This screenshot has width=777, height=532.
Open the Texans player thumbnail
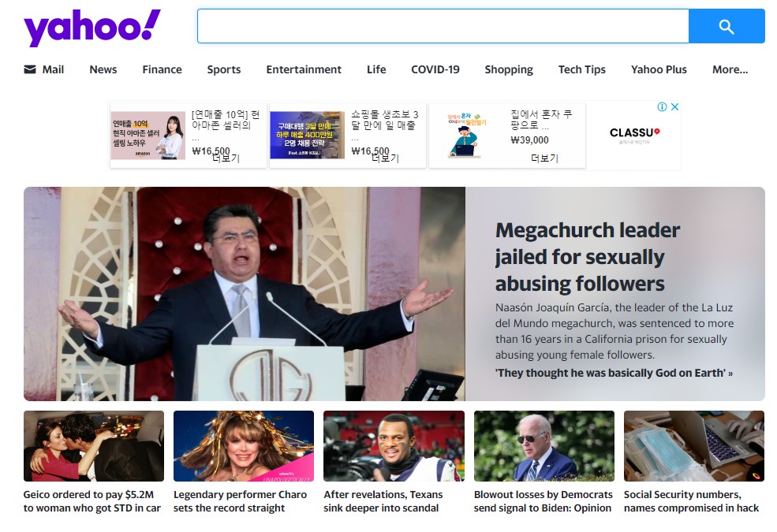click(394, 446)
